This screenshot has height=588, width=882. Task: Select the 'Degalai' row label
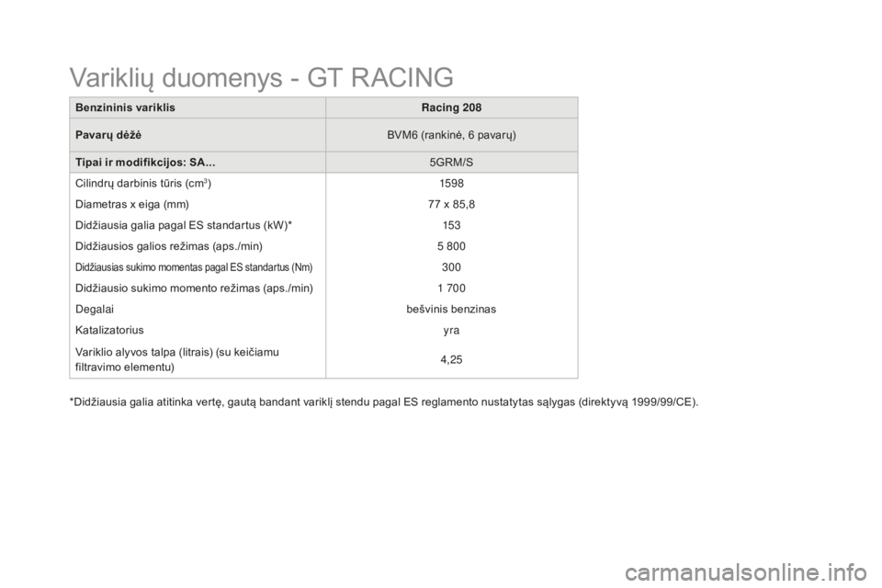[95, 310]
